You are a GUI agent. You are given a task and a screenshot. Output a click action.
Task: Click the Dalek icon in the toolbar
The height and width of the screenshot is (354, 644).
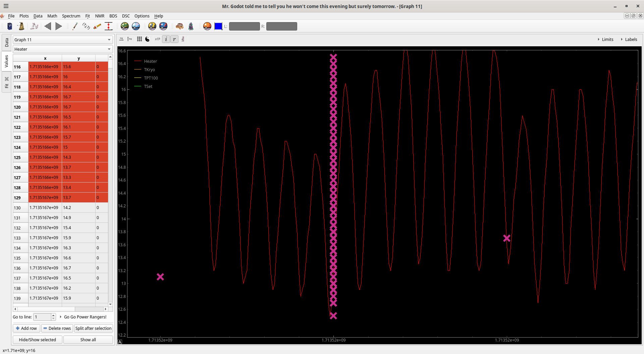pos(21,26)
